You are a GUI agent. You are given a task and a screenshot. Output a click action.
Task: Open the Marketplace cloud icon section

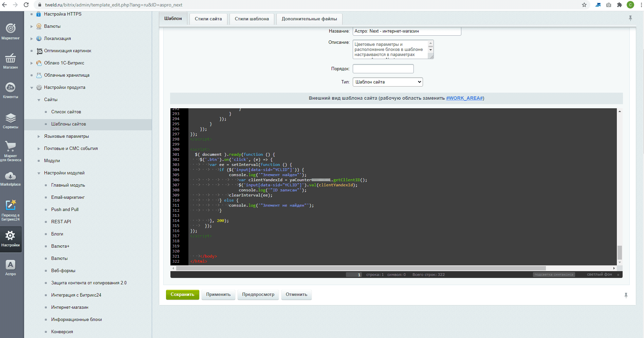[x=11, y=179]
